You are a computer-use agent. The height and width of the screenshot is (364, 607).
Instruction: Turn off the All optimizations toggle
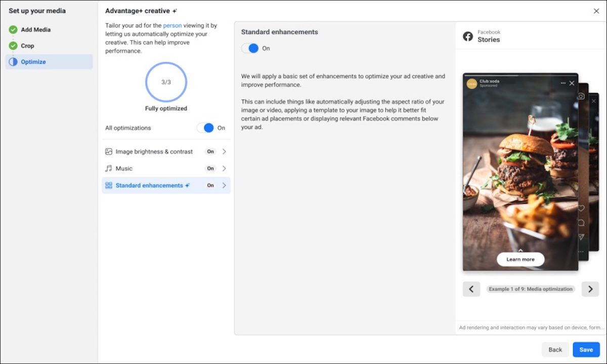[x=208, y=128]
